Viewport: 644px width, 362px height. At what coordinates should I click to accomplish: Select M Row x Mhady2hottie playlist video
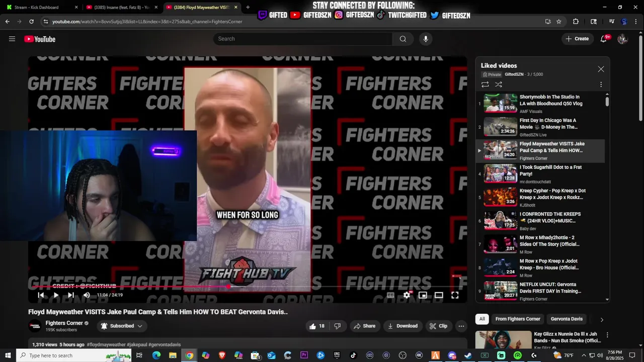pos(540,244)
